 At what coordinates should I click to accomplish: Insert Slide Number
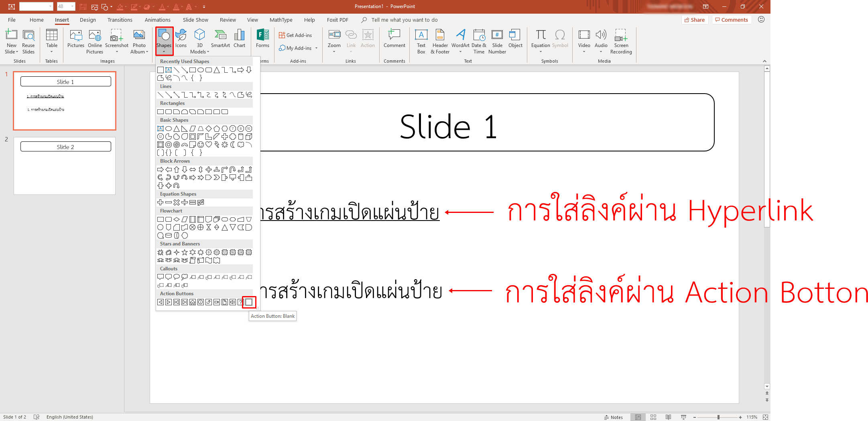click(x=497, y=41)
